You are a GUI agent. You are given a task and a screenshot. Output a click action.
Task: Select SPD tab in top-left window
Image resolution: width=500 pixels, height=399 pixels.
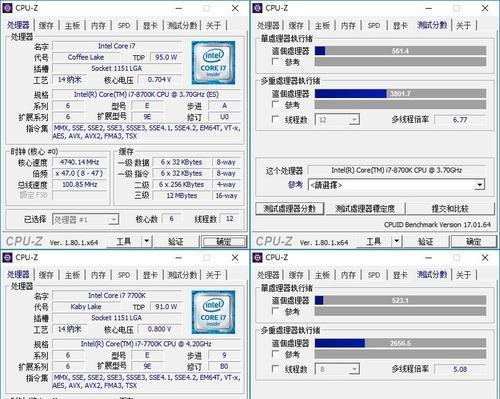[124, 25]
